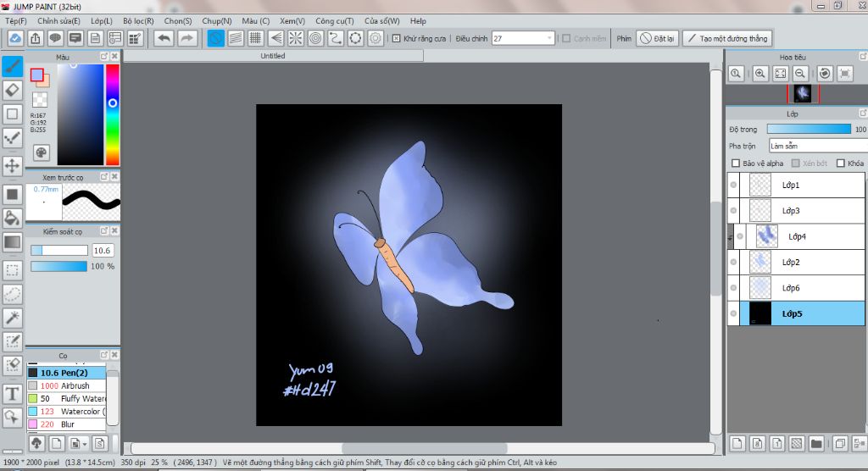The width and height of the screenshot is (868, 471).
Task: Zoom in using navigator magnifier plus
Action: coord(760,73)
